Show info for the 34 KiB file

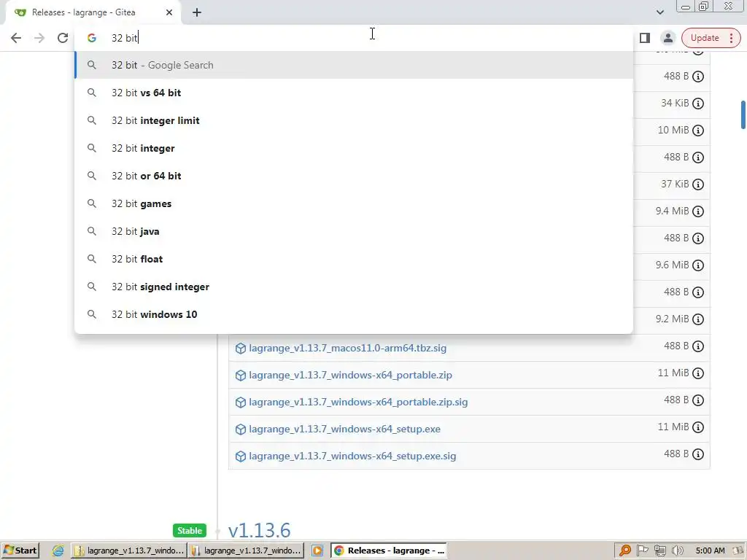pos(698,104)
